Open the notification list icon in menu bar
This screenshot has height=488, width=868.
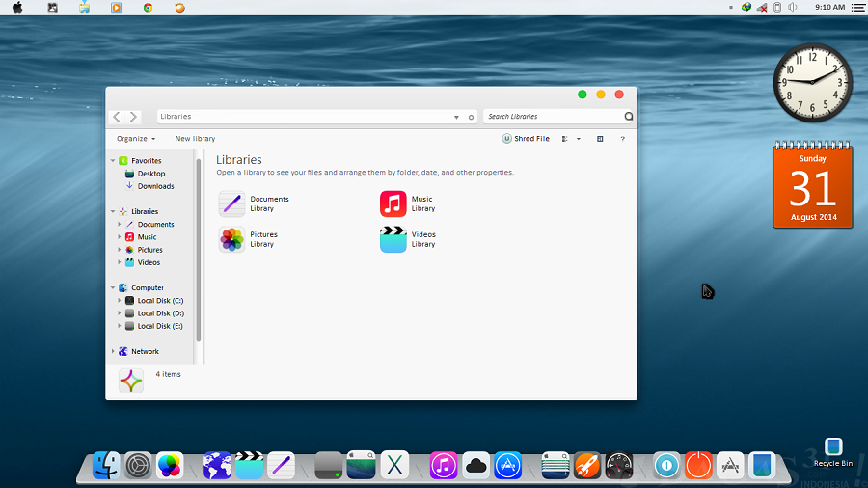(x=858, y=7)
